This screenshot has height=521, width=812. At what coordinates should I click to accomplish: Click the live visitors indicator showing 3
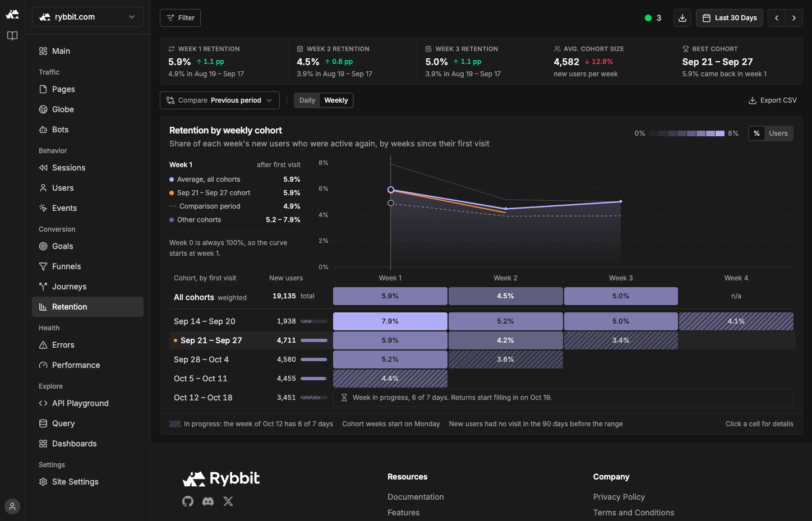click(x=653, y=18)
